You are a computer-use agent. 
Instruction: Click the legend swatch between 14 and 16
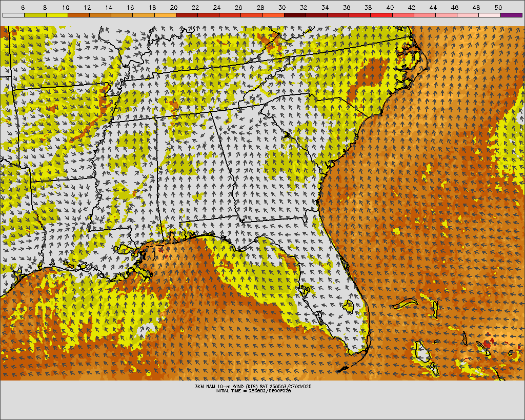point(122,15)
